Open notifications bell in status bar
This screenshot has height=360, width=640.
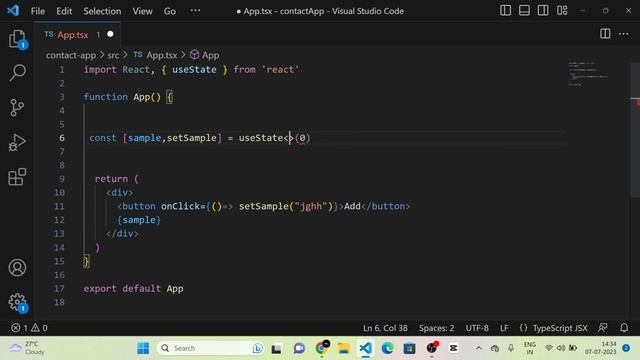(x=624, y=327)
